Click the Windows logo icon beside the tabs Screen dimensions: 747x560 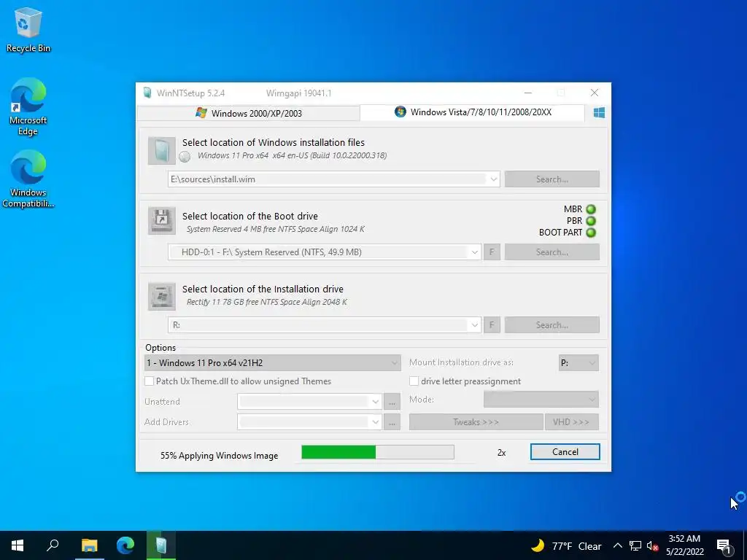click(599, 113)
